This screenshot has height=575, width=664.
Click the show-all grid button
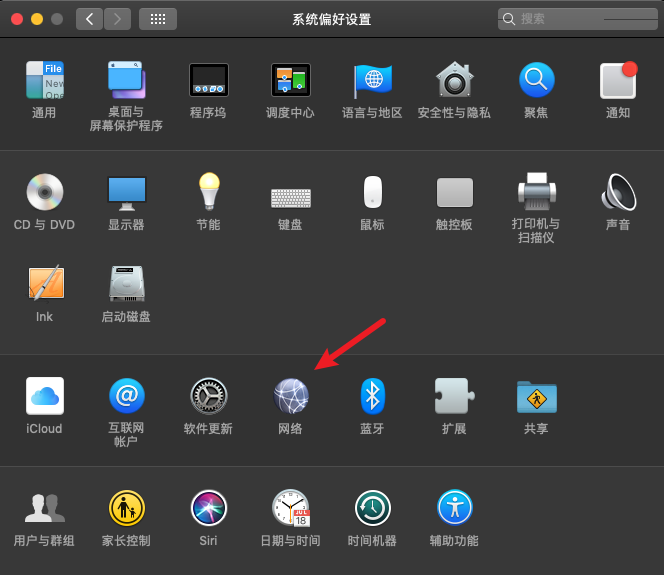158,18
